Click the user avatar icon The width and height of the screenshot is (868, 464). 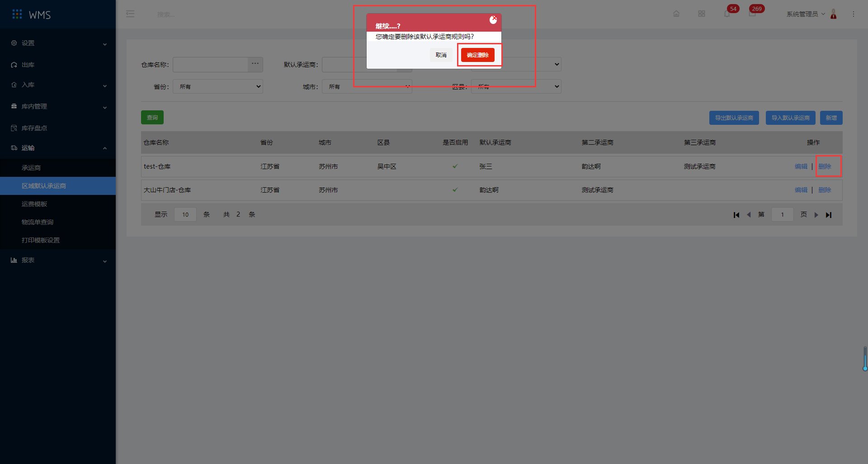tap(834, 14)
